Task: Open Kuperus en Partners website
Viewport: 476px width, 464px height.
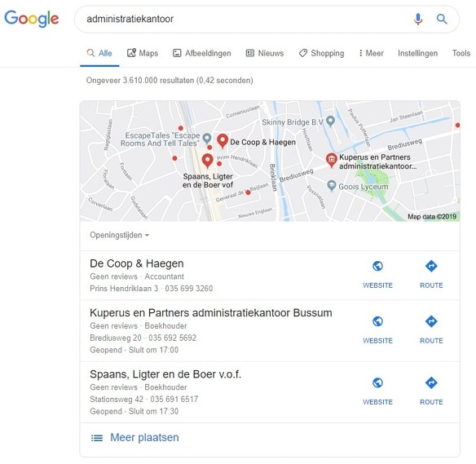Action: 377,329
